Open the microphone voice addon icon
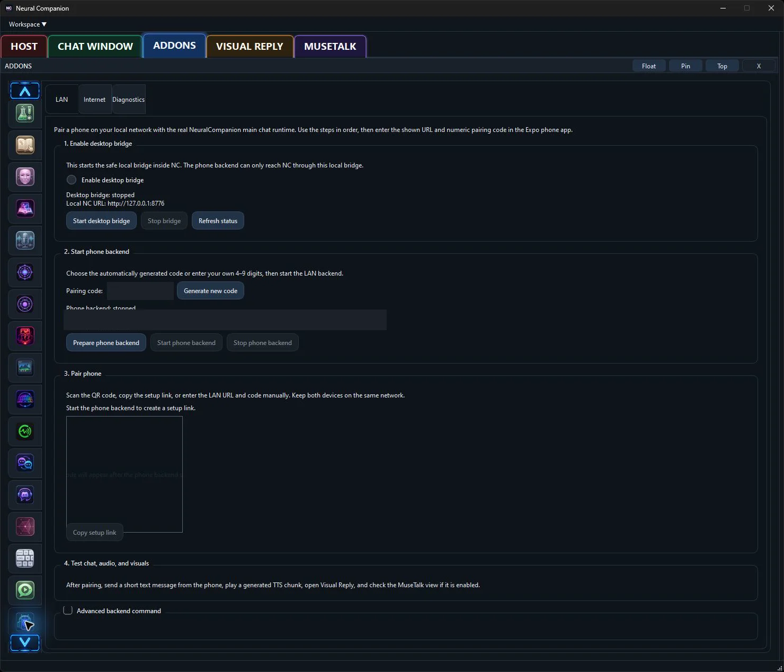Viewport: 784px width, 672px height. (x=25, y=240)
